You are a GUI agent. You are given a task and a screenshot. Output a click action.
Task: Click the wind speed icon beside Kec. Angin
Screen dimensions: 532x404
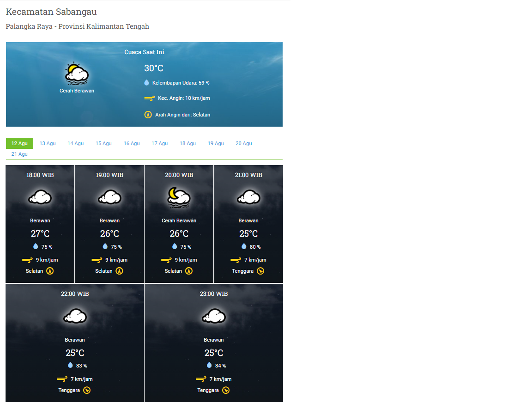tap(149, 98)
